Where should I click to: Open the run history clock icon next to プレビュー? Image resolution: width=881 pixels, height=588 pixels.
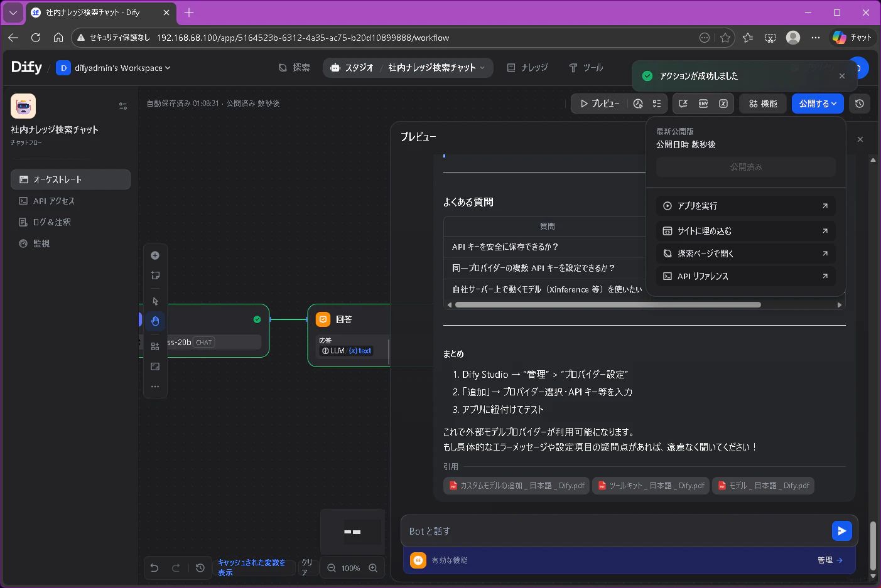tap(638, 104)
